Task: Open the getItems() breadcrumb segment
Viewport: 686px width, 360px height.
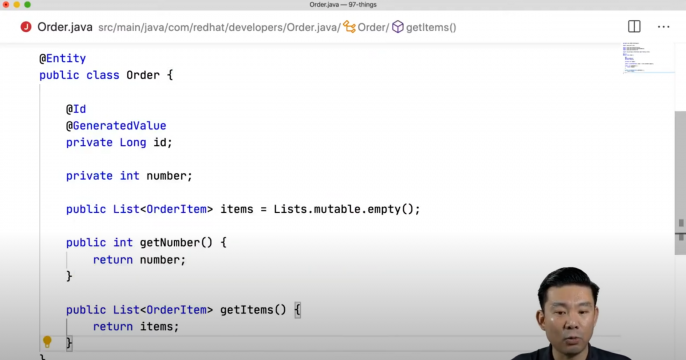Action: 431,28
